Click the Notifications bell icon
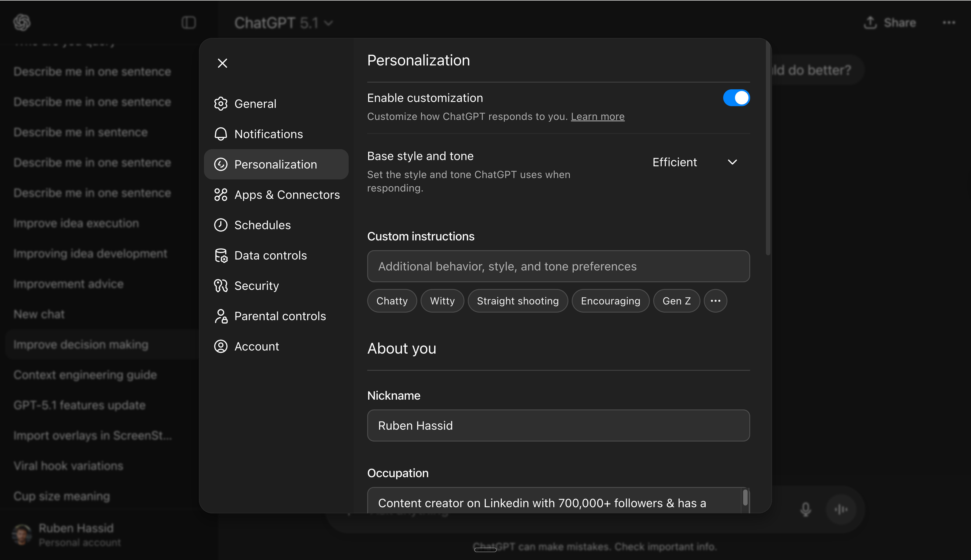The image size is (971, 560). point(221,134)
